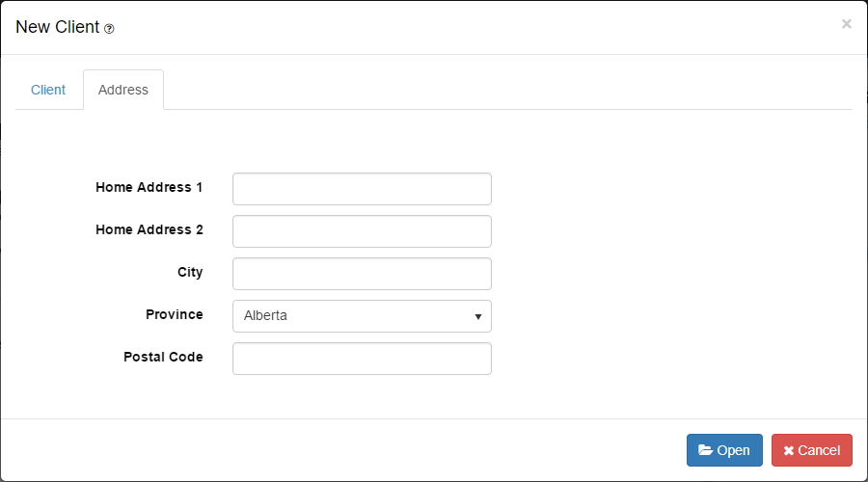
Task: Click the Home Address 2 label
Action: pyautogui.click(x=149, y=229)
